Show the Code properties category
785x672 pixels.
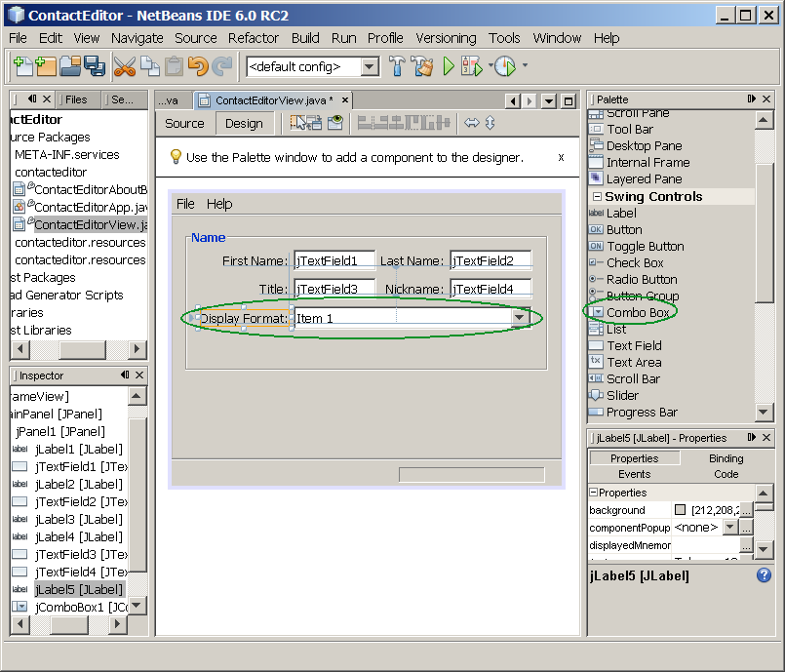point(726,474)
